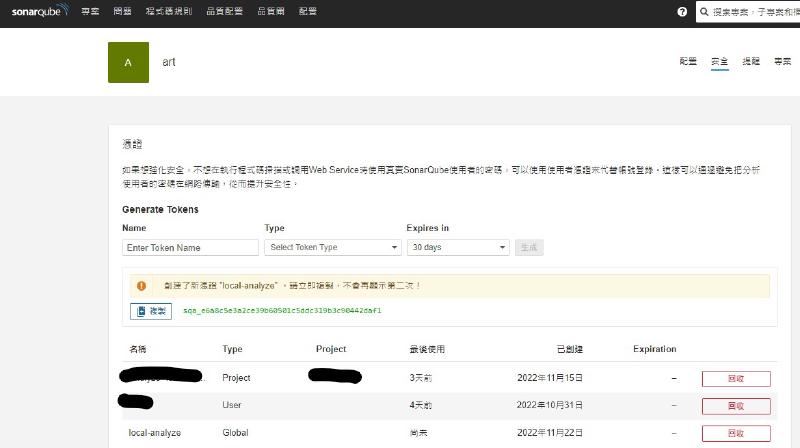Type in the Enter Token Name field
This screenshot has width=800, height=448.
(190, 247)
